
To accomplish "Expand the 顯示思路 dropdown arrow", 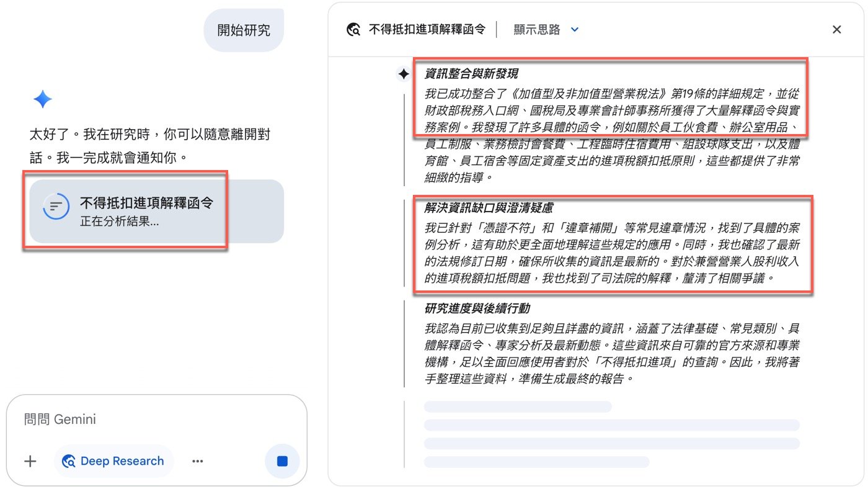I will (x=574, y=29).
